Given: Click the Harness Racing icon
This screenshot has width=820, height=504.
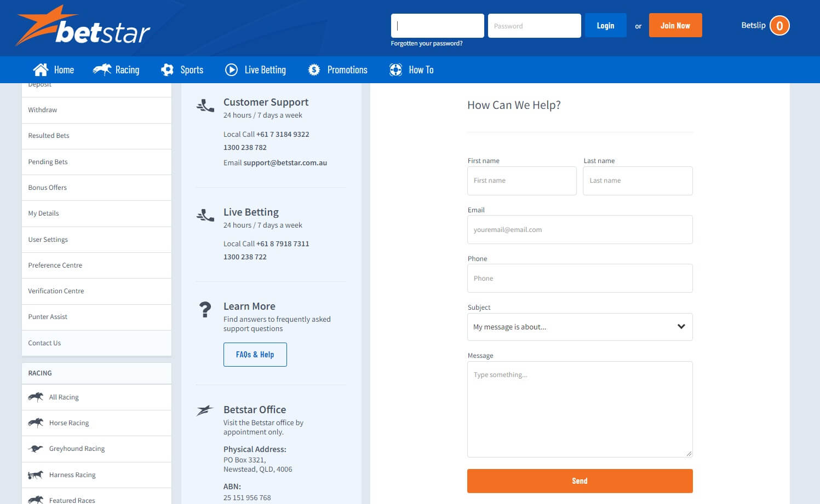Looking at the screenshot, I should point(36,474).
